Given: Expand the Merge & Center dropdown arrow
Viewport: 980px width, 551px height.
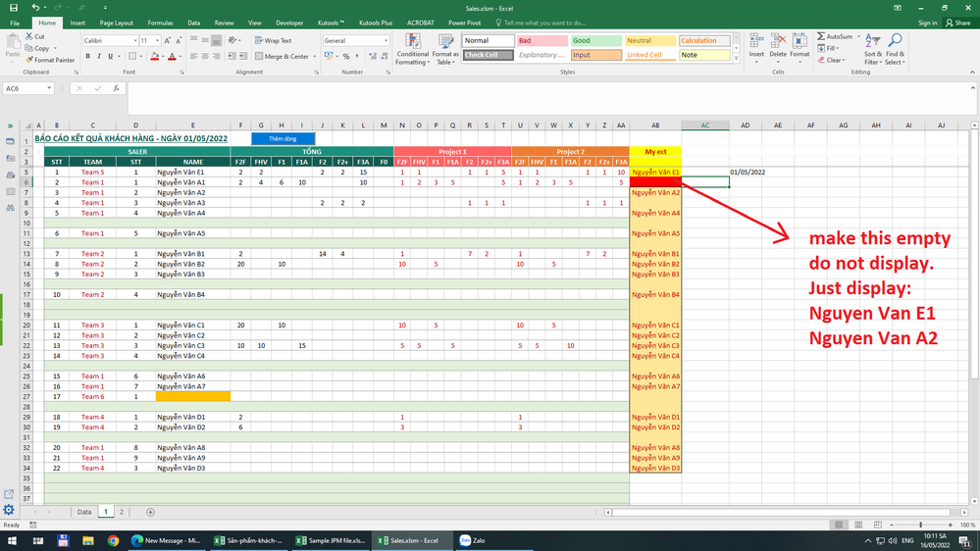Looking at the screenshot, I should click(314, 56).
